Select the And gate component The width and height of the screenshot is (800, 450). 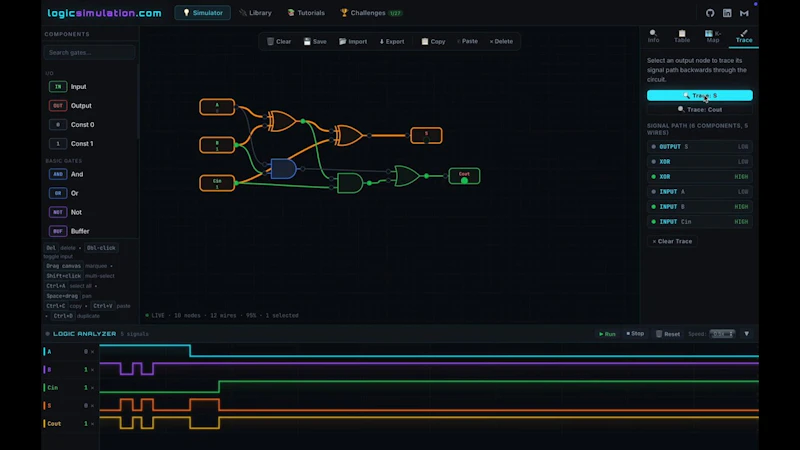pos(90,174)
